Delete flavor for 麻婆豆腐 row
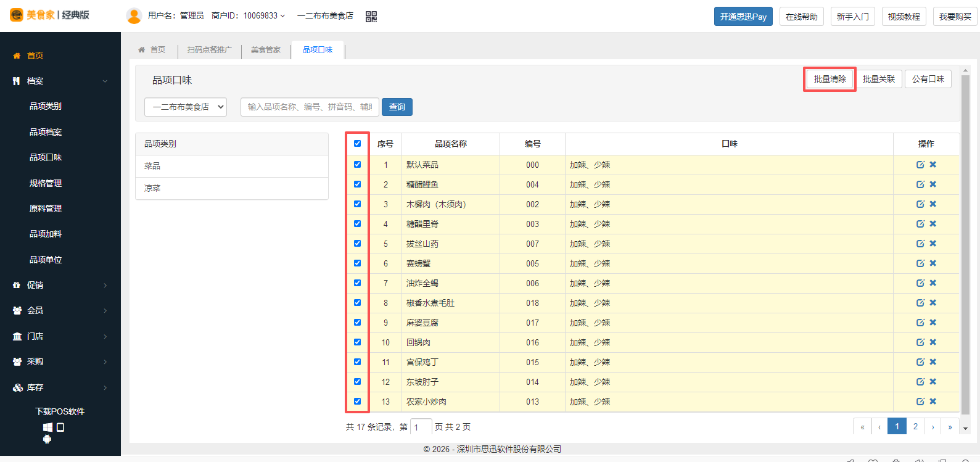Image resolution: width=980 pixels, height=462 pixels. click(x=933, y=323)
